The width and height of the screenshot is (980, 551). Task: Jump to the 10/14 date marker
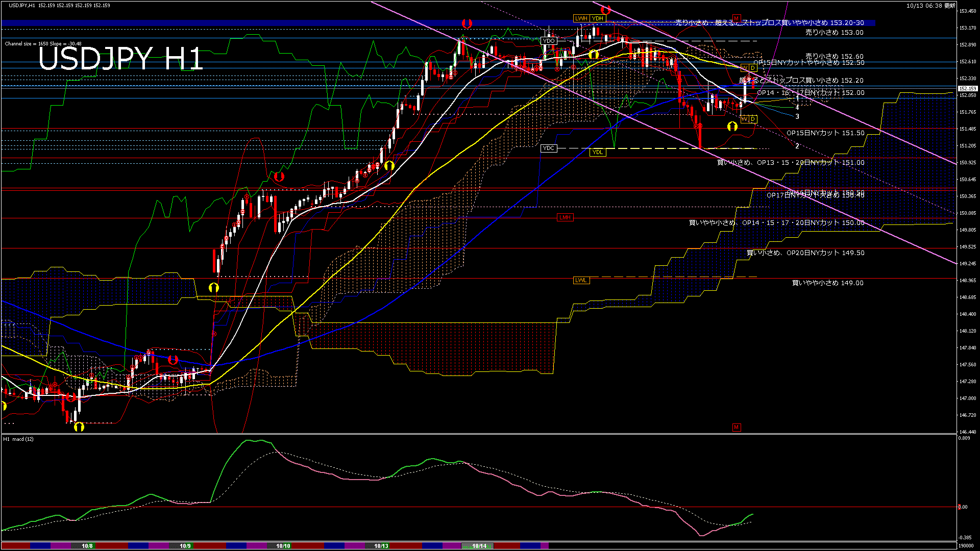click(x=479, y=546)
